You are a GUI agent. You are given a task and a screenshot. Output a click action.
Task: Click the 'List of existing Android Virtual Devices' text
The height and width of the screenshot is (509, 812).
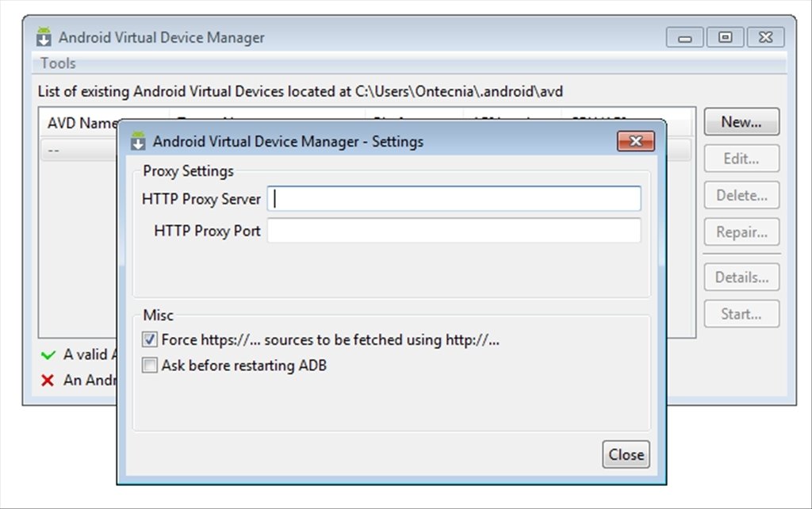tap(300, 92)
